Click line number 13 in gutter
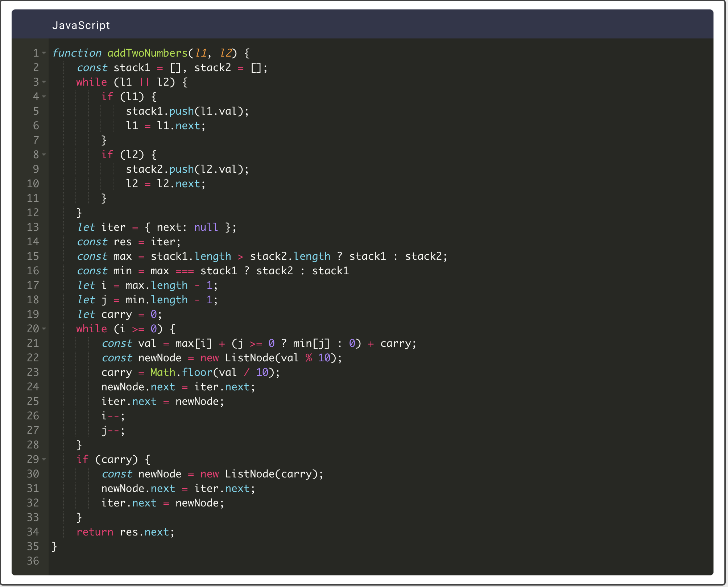 [x=33, y=227]
